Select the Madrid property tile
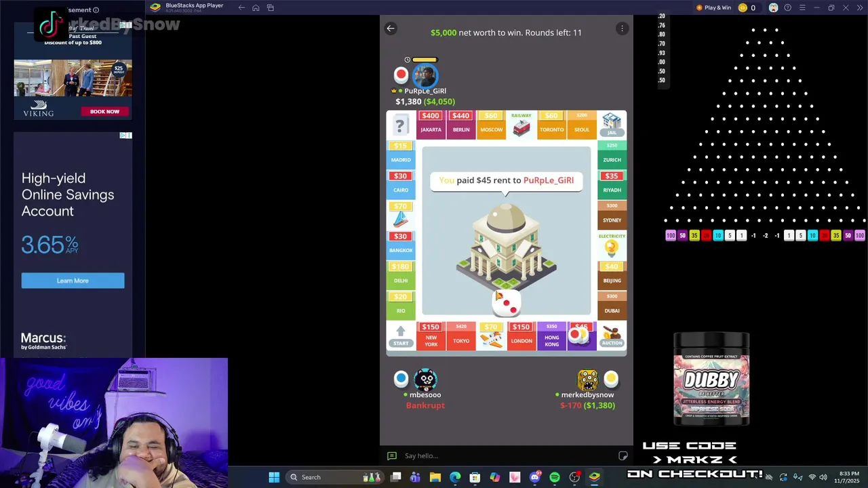This screenshot has height=488, width=868. (x=401, y=155)
